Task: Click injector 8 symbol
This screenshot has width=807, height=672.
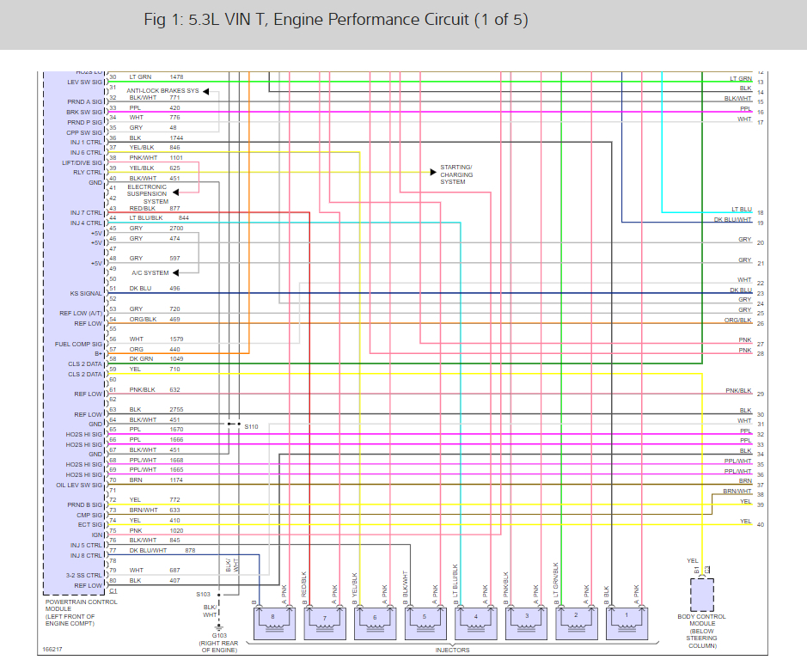Action: click(x=274, y=624)
